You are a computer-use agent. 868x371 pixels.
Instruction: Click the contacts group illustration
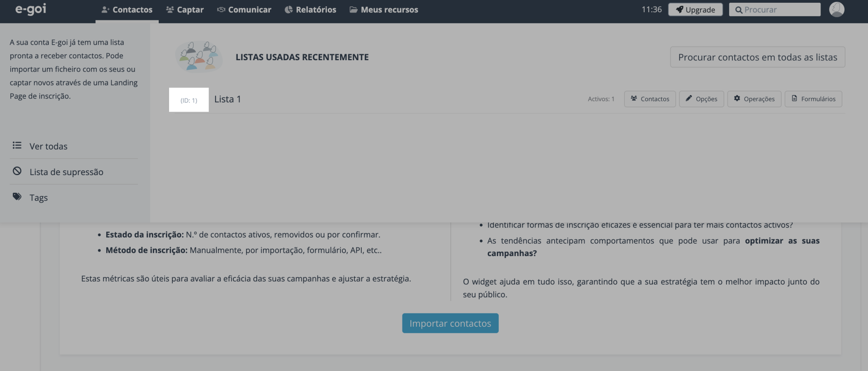[199, 57]
